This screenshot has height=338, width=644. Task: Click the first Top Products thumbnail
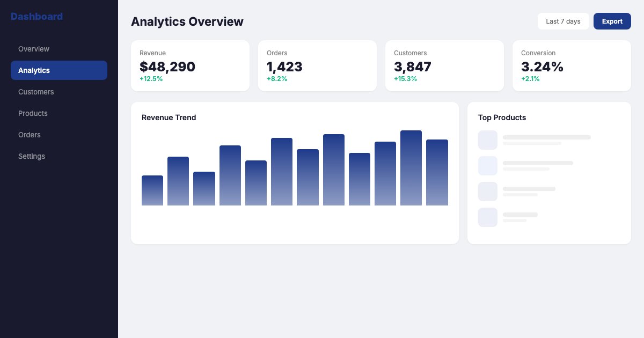(488, 140)
